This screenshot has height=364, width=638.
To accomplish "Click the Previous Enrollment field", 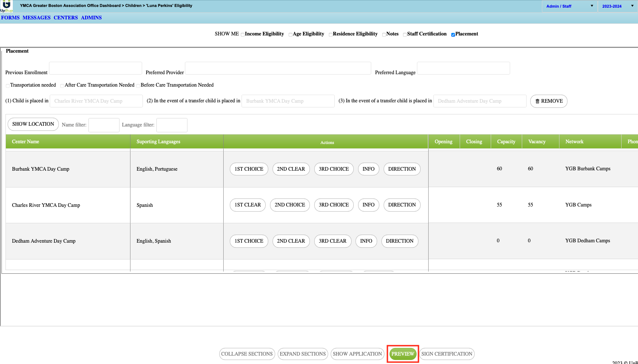I will pos(95,68).
